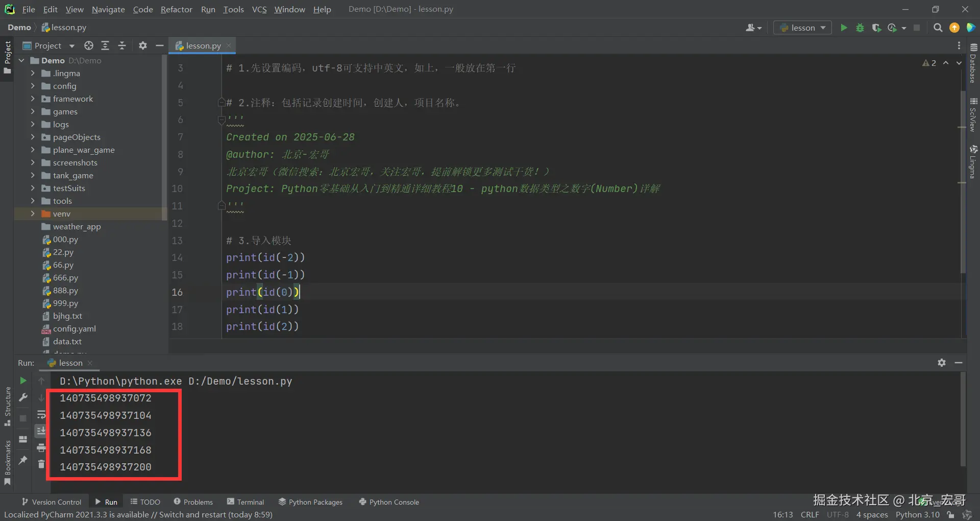
Task: Change UTF-8 file encoding in status bar
Action: point(838,515)
